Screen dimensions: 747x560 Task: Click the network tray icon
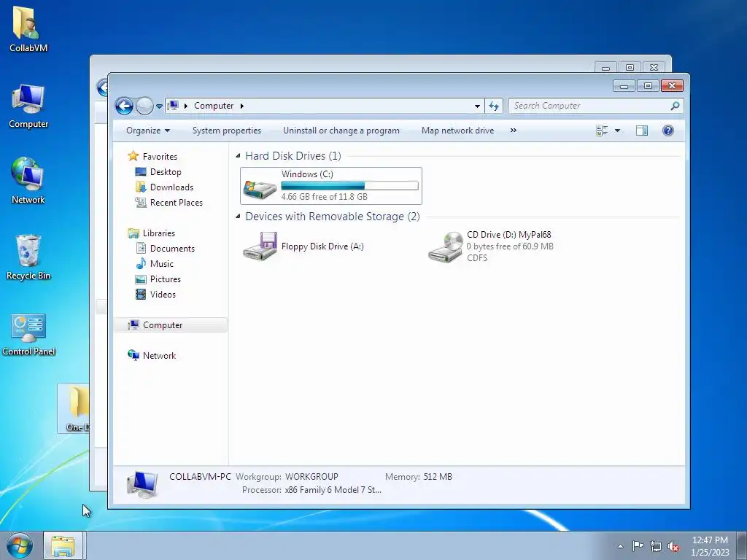656,546
